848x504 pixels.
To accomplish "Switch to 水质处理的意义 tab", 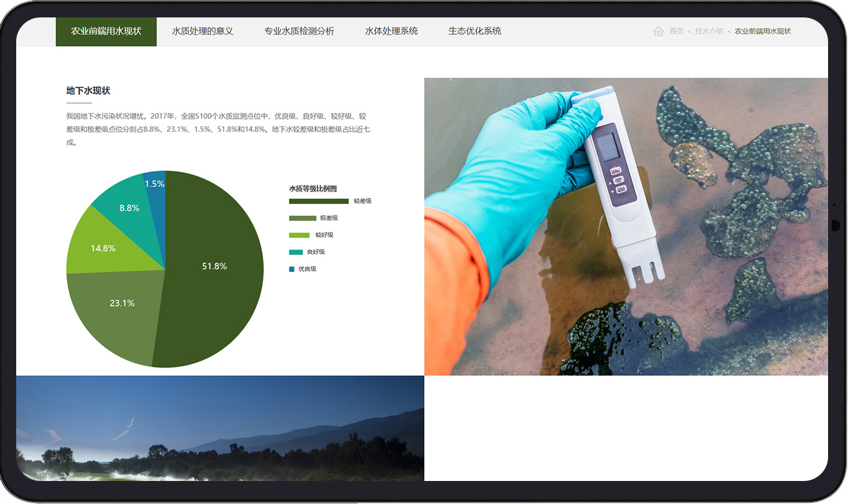I will [x=202, y=31].
